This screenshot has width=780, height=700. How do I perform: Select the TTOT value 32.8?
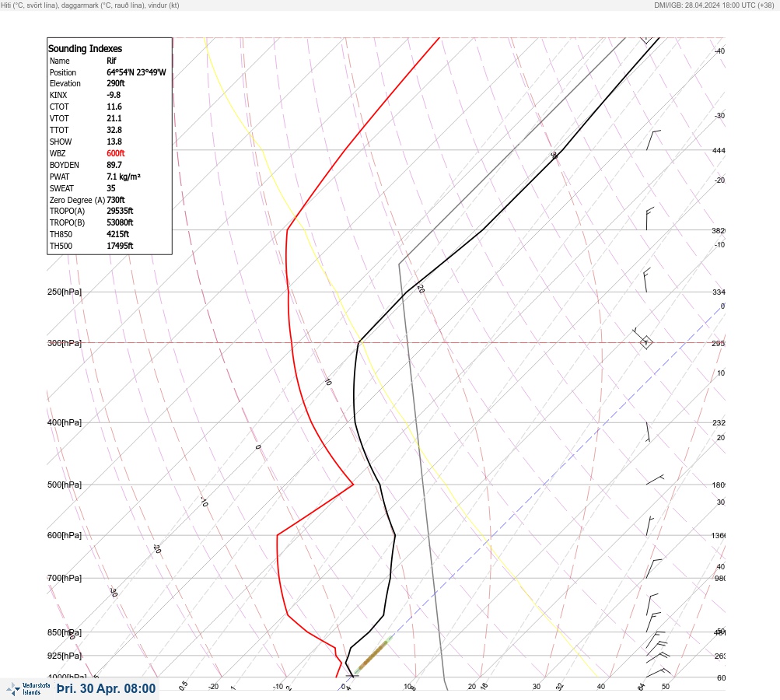(x=114, y=130)
